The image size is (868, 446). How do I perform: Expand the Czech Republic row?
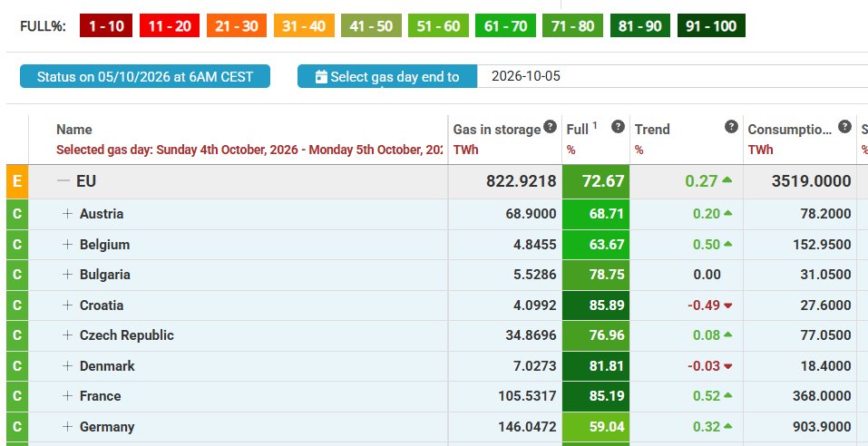pyautogui.click(x=67, y=335)
